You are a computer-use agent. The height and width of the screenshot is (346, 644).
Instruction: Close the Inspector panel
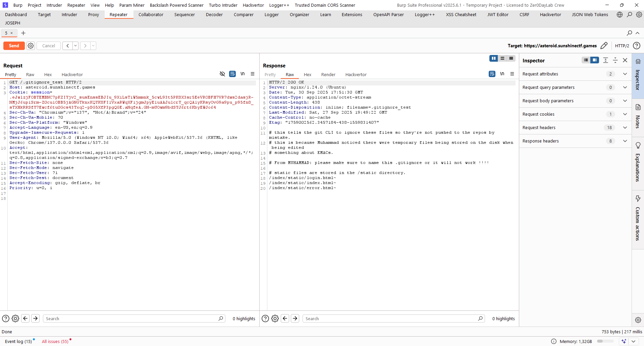(625, 60)
